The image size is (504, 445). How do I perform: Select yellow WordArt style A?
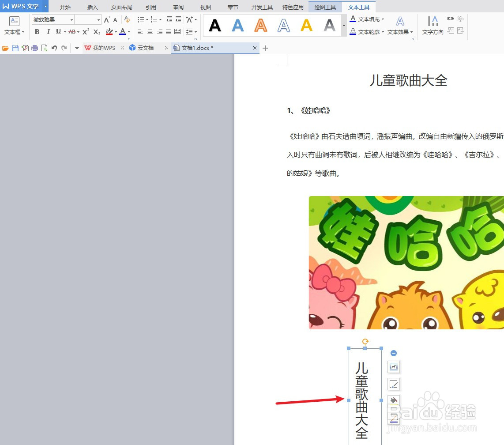pyautogui.click(x=307, y=25)
